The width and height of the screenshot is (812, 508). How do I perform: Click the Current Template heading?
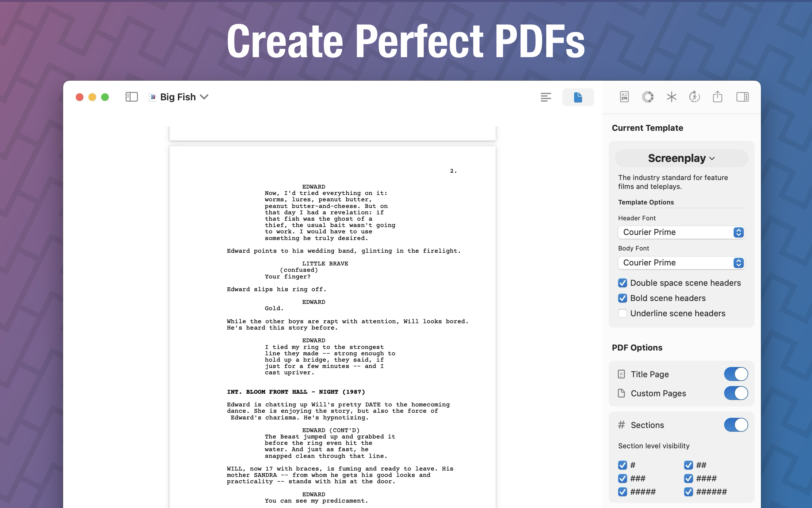647,128
